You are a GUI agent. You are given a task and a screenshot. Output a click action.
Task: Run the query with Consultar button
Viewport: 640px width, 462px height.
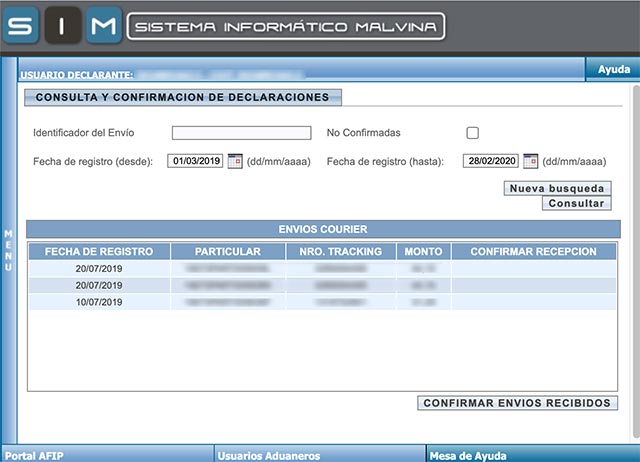pyautogui.click(x=576, y=203)
